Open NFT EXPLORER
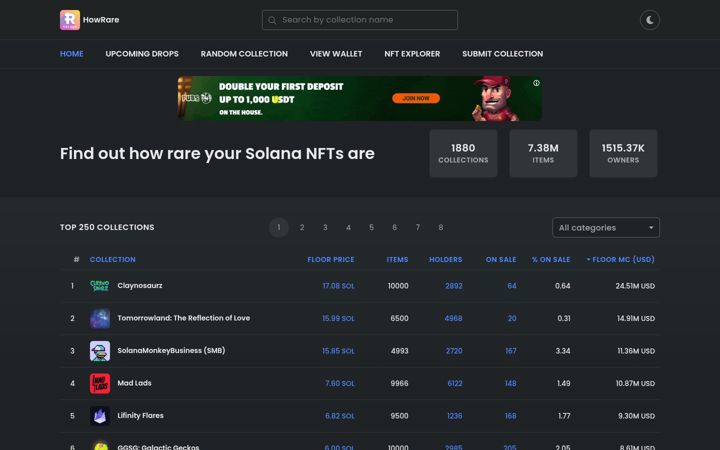Screen dimensions: 720x450 (412, 54)
